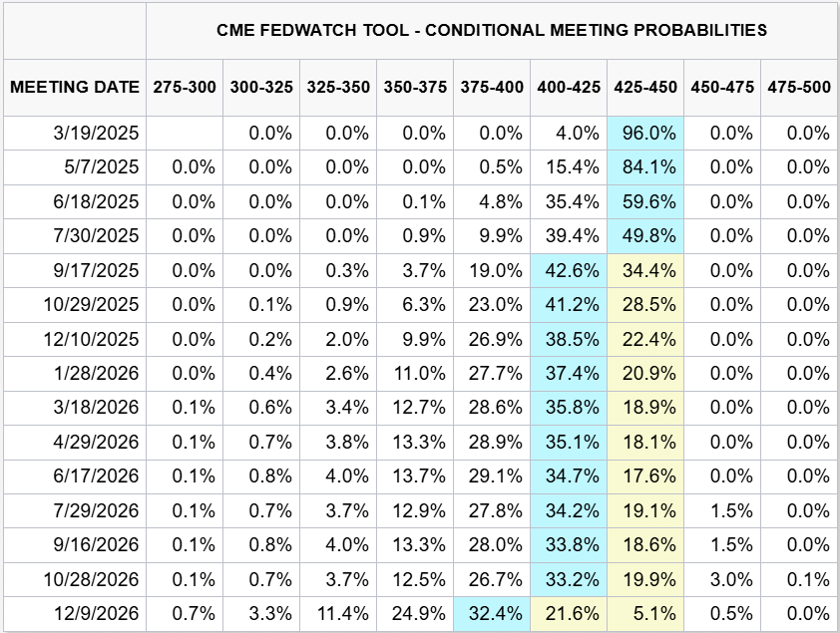The image size is (840, 633).
Task: Select the 59.6% cell for 6/18/2025
Action: [645, 201]
